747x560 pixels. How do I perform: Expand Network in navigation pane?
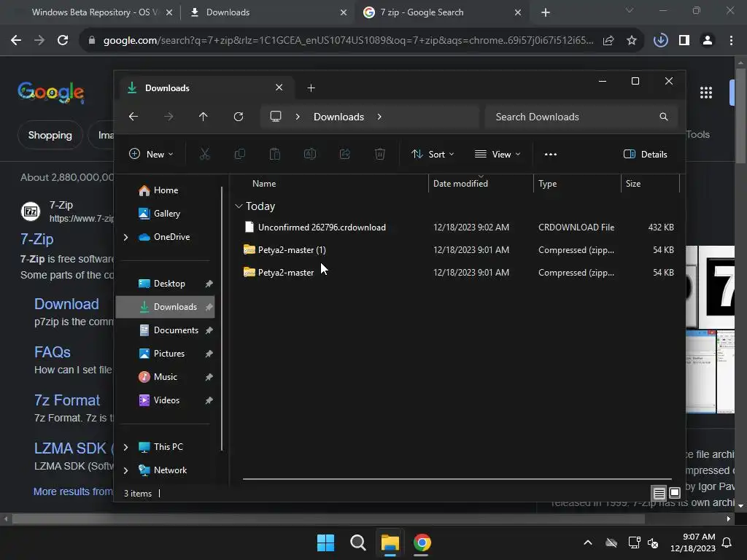(125, 470)
